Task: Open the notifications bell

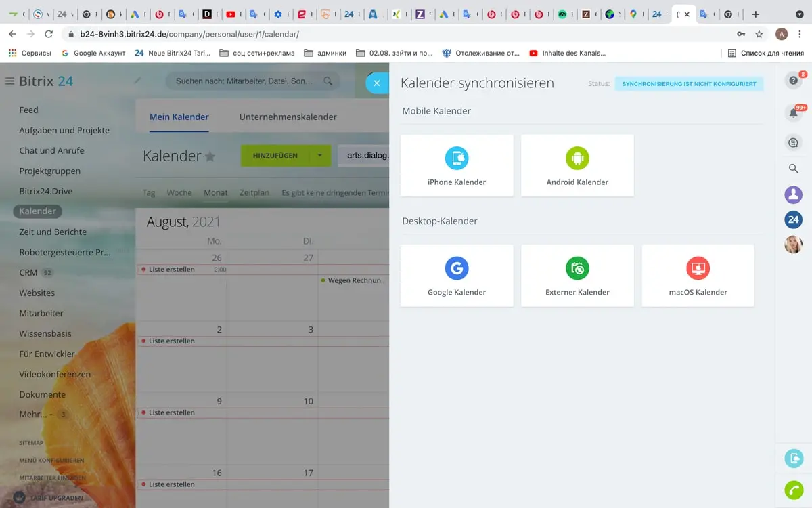Action: click(793, 113)
